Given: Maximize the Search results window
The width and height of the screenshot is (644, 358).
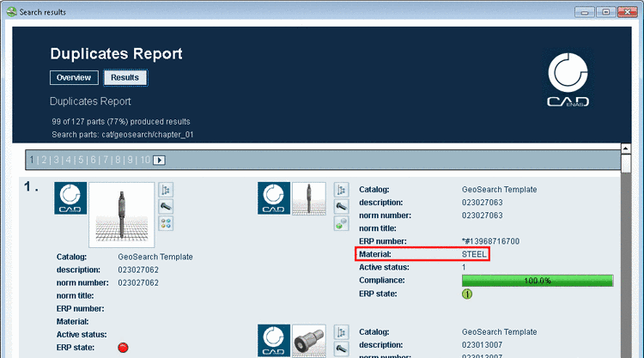Looking at the screenshot, I should point(606,12).
